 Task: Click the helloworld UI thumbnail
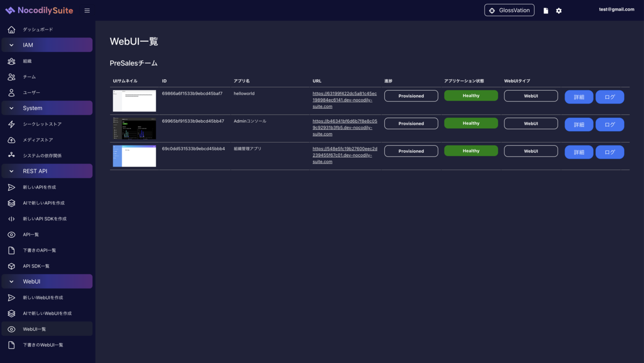[134, 101]
